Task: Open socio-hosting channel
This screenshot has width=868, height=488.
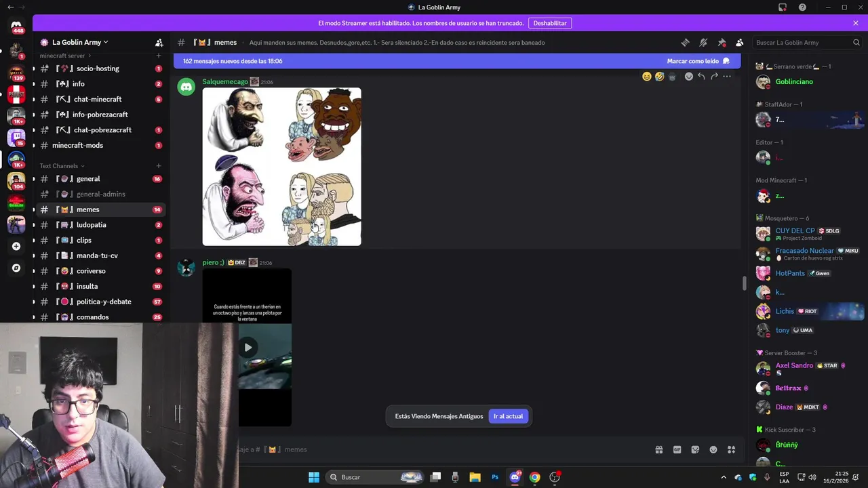Action: [100, 68]
